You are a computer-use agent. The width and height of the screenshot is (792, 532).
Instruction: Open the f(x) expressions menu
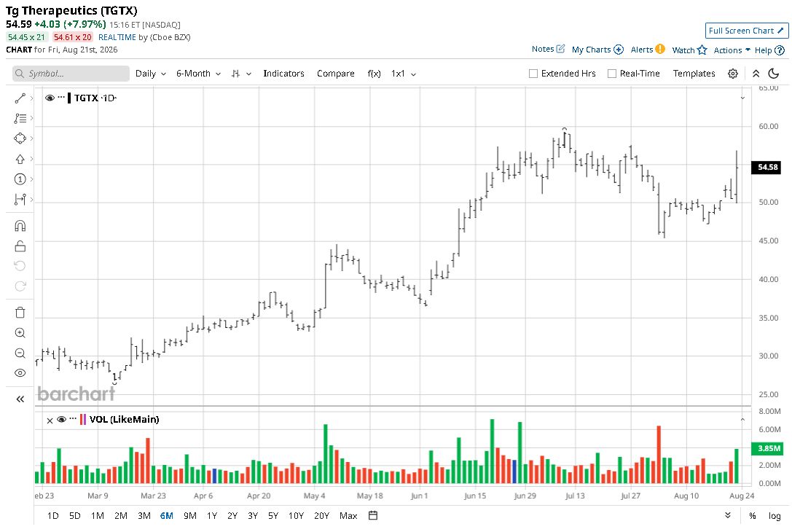(374, 74)
